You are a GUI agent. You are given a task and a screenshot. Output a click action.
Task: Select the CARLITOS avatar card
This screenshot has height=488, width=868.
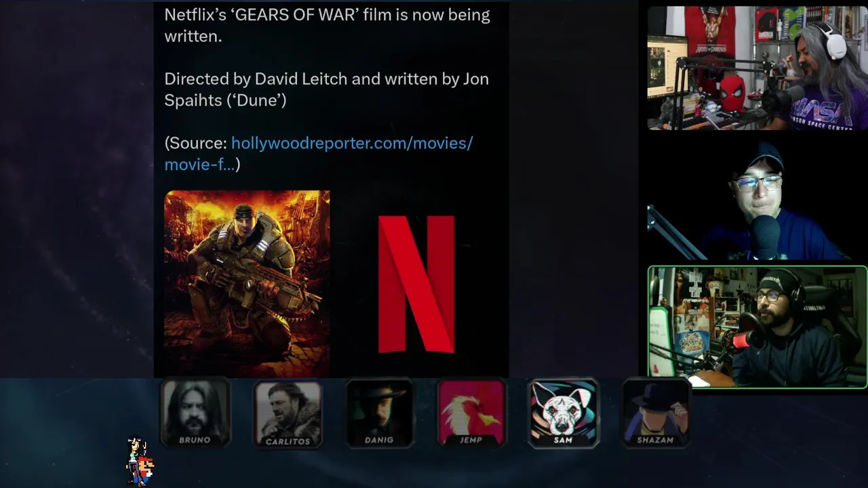(288, 414)
